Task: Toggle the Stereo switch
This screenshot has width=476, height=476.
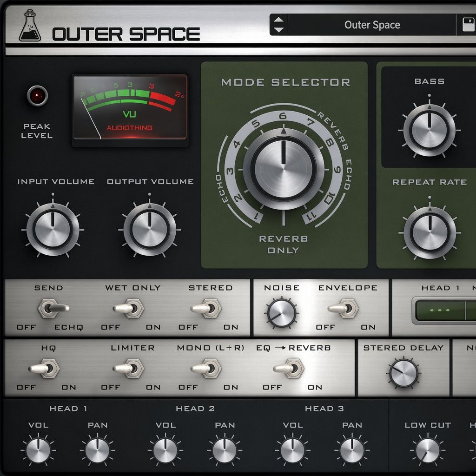Action: (x=207, y=308)
